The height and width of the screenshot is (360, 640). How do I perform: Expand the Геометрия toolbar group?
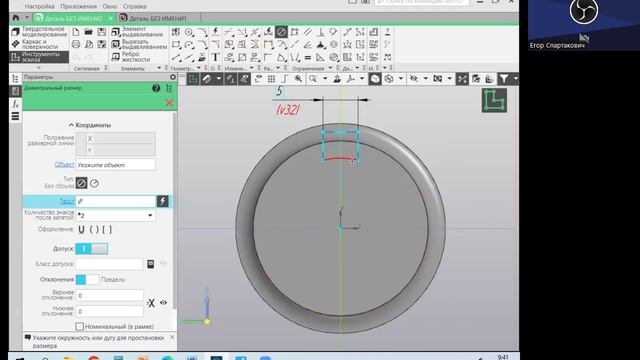(x=199, y=68)
